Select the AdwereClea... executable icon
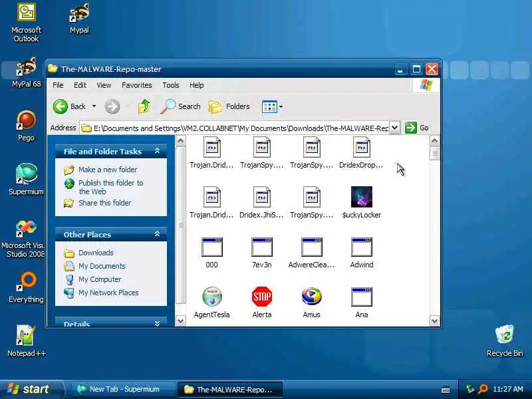The image size is (532, 399). [x=311, y=247]
